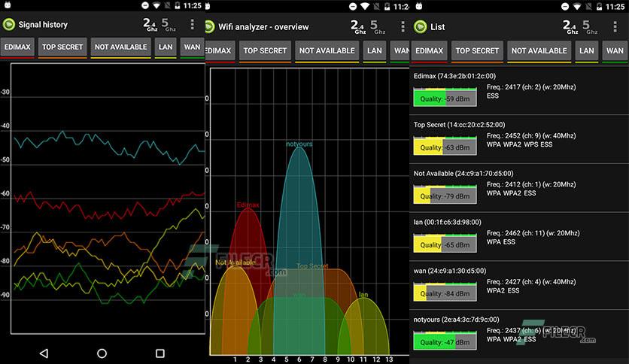629x364 pixels.
Task: Tap the Android back navigation icon
Action: click(44, 353)
